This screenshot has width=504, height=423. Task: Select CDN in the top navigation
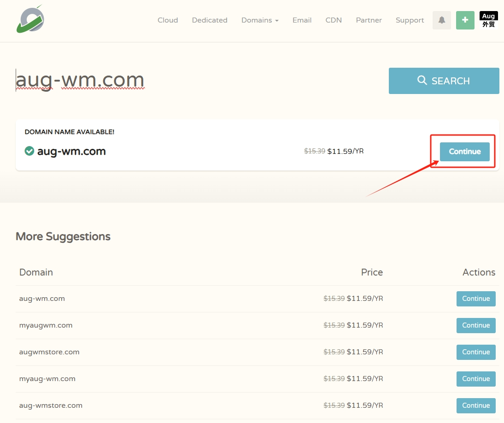click(x=334, y=20)
